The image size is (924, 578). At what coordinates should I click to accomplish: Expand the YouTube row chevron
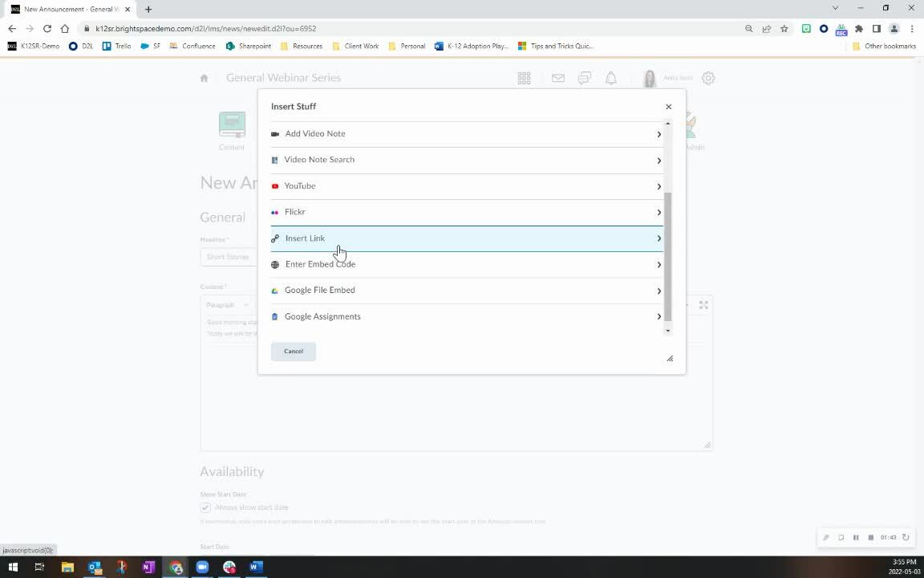pos(659,186)
